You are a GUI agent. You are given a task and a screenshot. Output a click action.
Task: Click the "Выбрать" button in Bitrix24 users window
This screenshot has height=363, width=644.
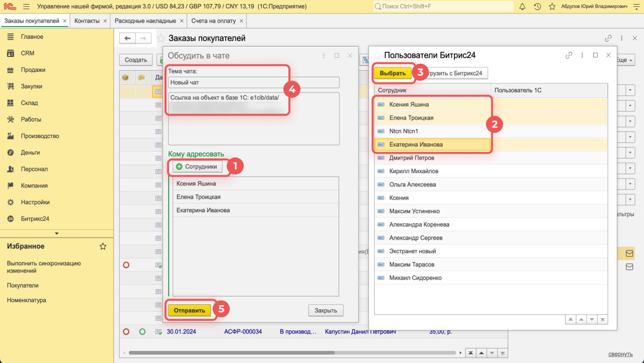pos(392,73)
